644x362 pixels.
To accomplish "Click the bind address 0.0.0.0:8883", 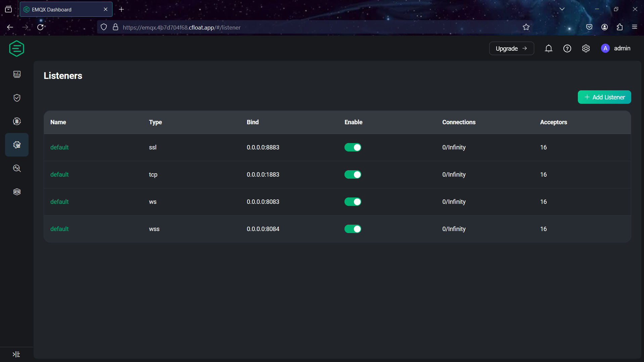I will [263, 147].
